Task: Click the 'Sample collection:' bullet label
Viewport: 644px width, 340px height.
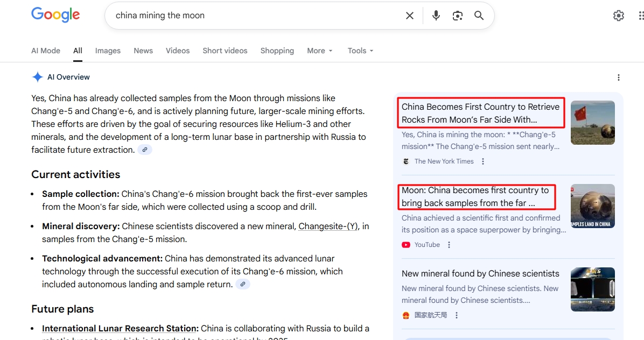Action: (81, 194)
